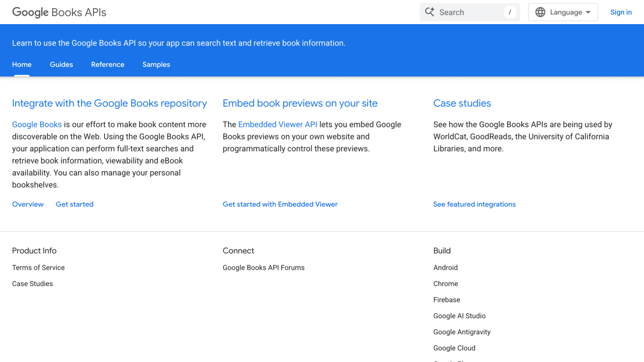Select the Home tab
644x362 pixels.
point(22,64)
